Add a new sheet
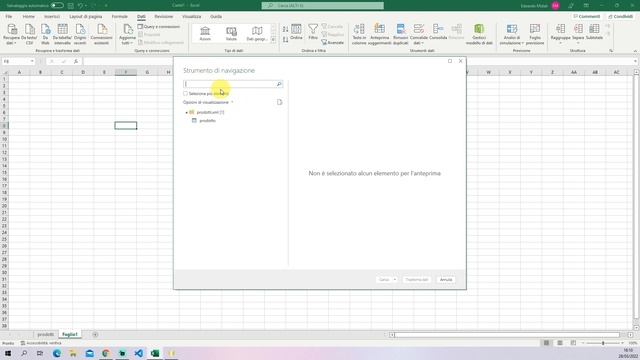 [x=95, y=334]
